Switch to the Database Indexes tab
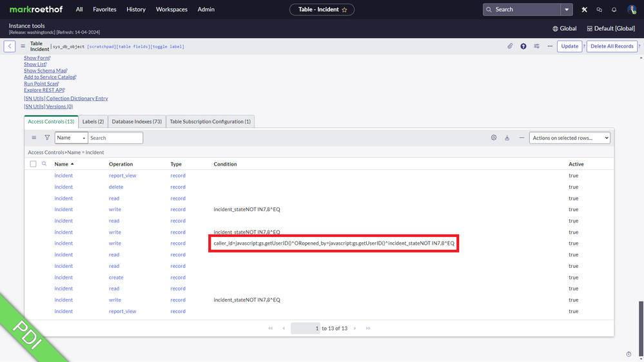This screenshot has width=644, height=362. coord(136,122)
